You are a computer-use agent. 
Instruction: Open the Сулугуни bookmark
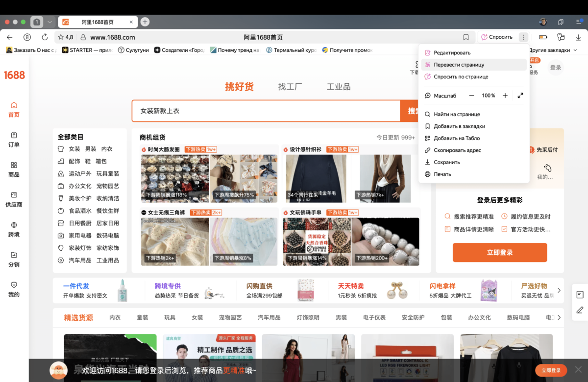coord(133,50)
